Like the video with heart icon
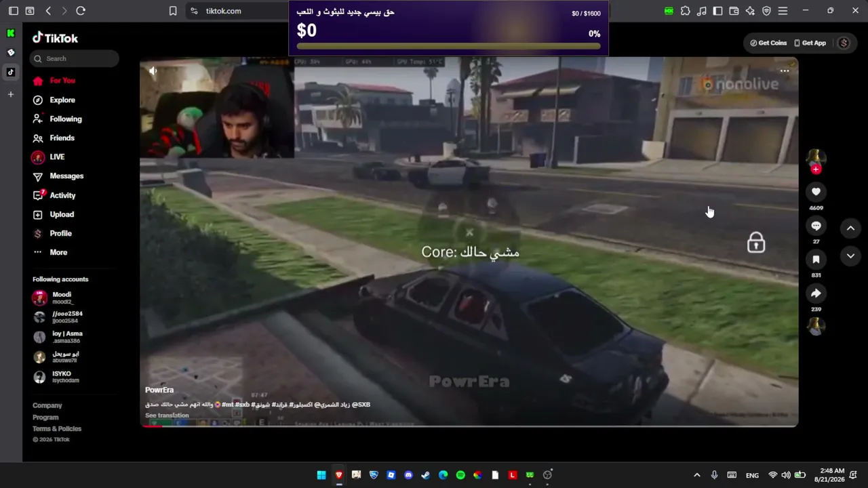868x488 pixels. (x=816, y=192)
